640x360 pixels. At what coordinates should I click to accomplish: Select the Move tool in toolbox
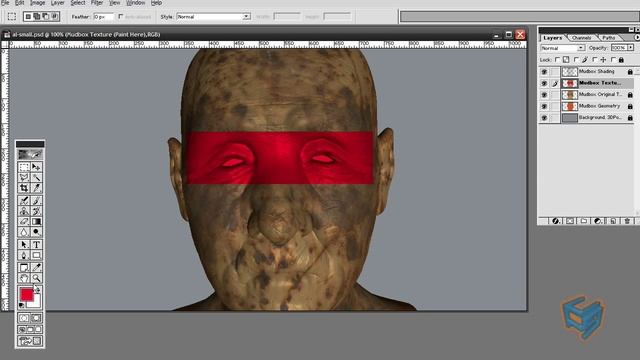(36, 167)
